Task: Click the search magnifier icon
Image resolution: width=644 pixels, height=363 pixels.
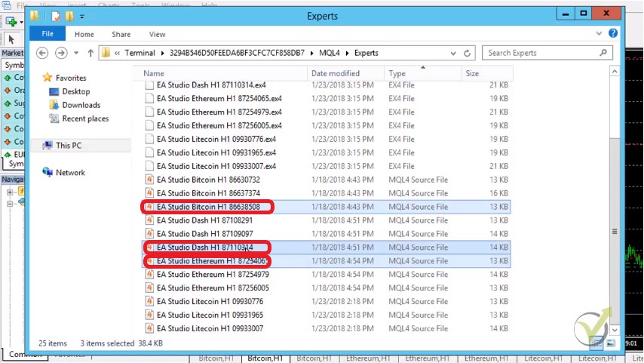Action: [603, 53]
